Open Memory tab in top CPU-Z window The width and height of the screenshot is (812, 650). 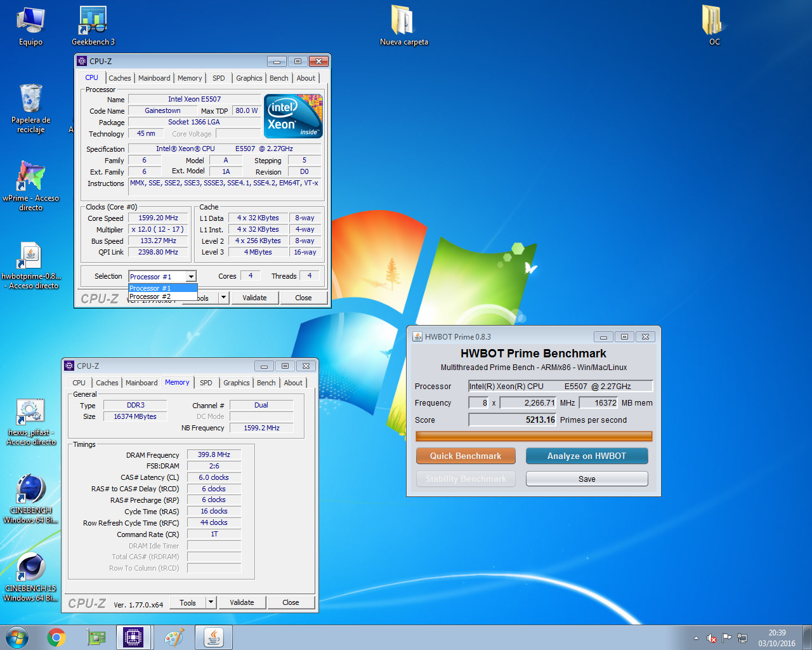(x=190, y=78)
